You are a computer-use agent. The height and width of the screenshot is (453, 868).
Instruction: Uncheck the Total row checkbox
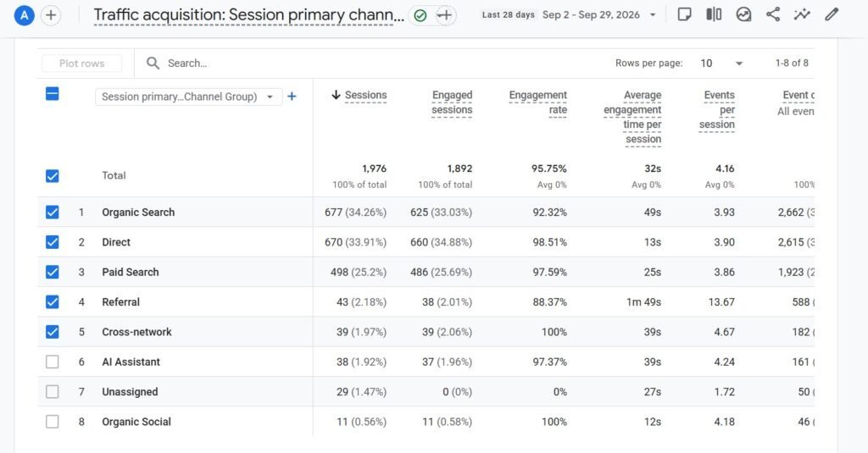tap(52, 176)
